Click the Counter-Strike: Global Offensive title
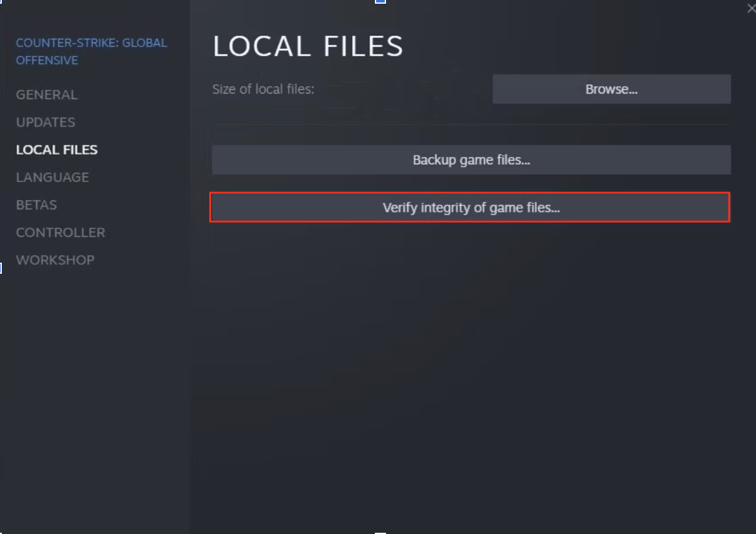Screen dimensions: 756x534 [92, 52]
